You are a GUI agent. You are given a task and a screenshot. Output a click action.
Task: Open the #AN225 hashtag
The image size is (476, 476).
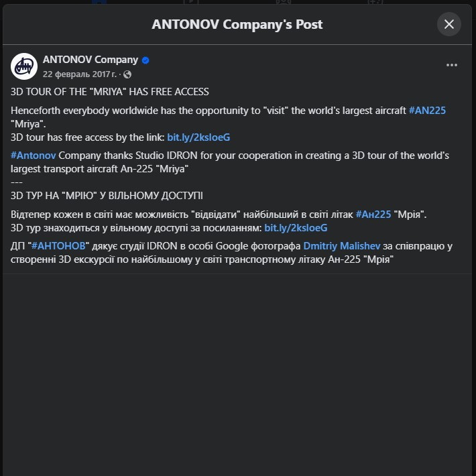(427, 110)
